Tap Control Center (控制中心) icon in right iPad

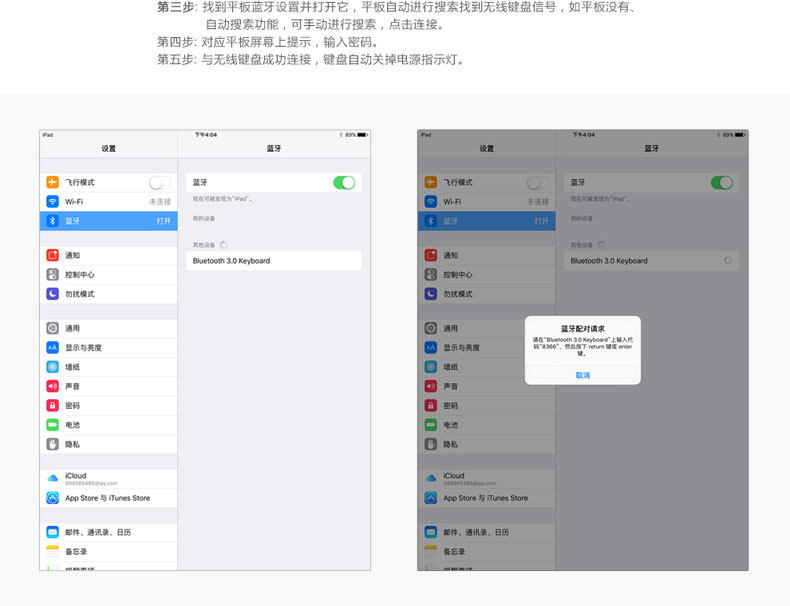click(430, 275)
